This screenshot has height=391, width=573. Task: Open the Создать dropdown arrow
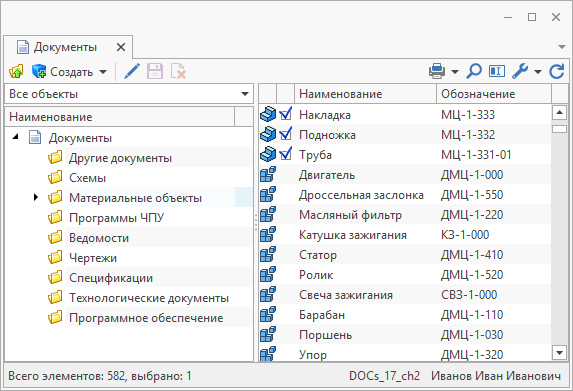coord(103,72)
